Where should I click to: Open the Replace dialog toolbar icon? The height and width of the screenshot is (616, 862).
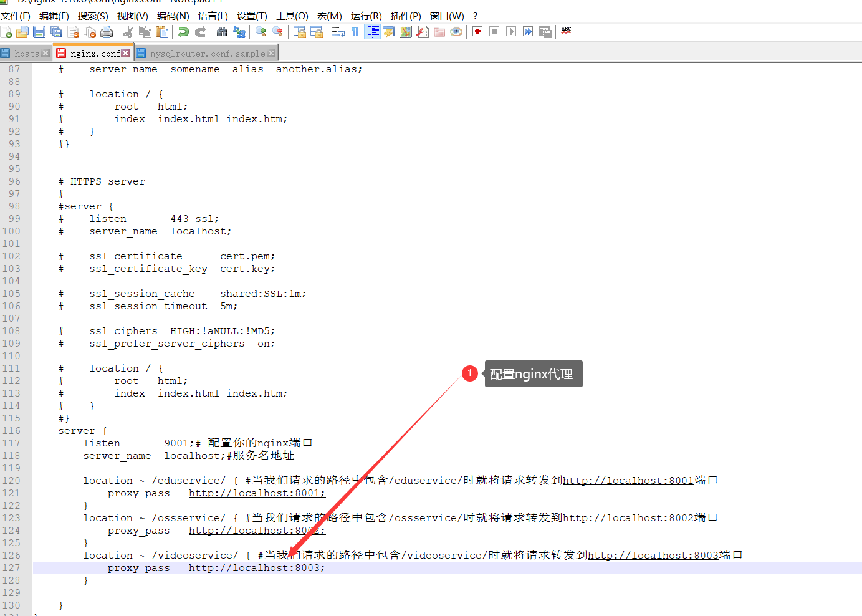(x=239, y=32)
